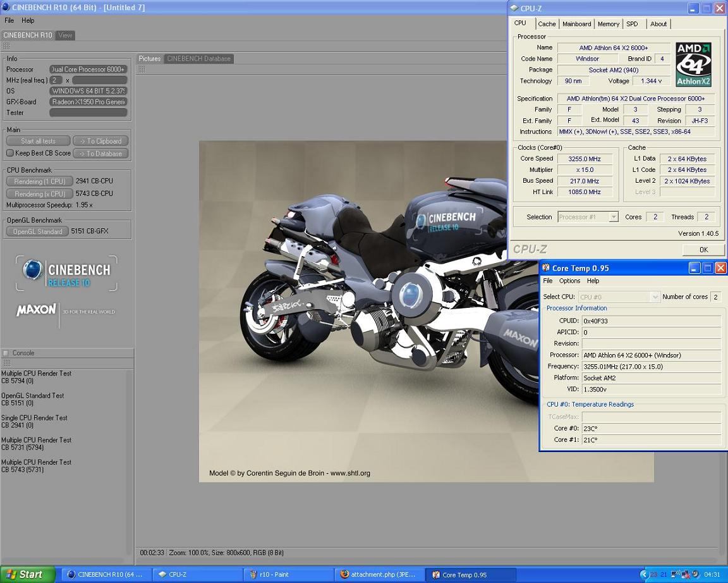This screenshot has height=583, width=728.
Task: Minimize the CPU-Z window
Action: click(693, 8)
